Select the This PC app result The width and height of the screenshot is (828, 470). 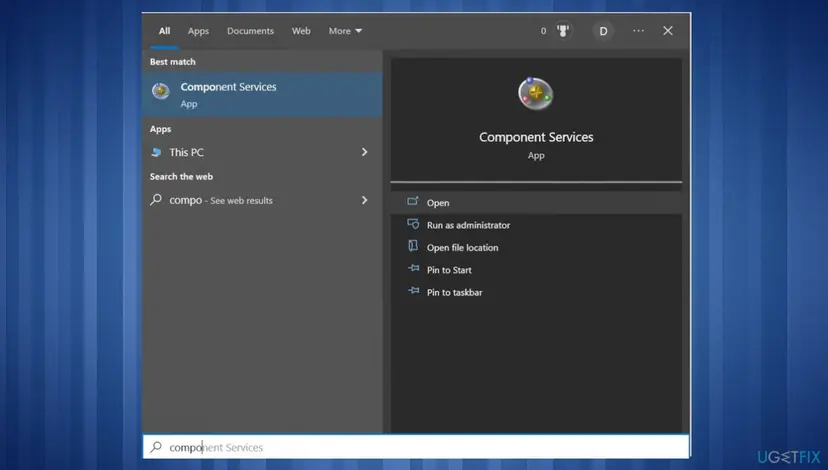(x=262, y=152)
